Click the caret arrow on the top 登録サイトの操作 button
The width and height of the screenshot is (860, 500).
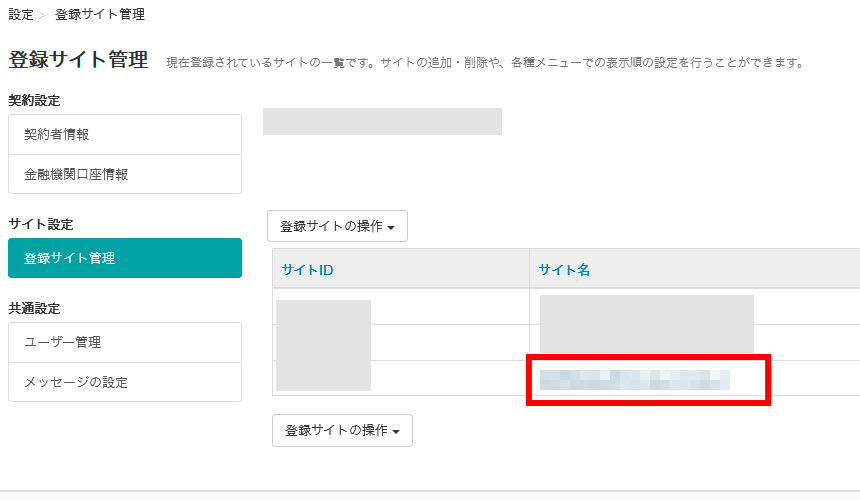390,227
